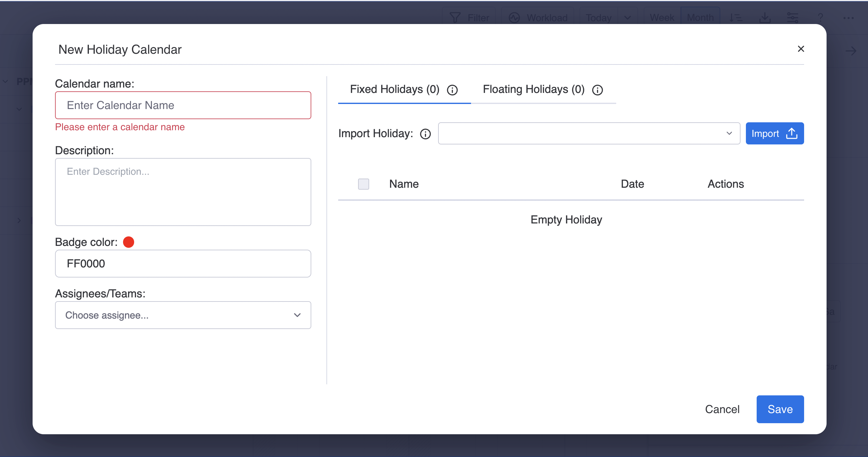
Task: Click info icon next to Import Holiday label
Action: 425,134
